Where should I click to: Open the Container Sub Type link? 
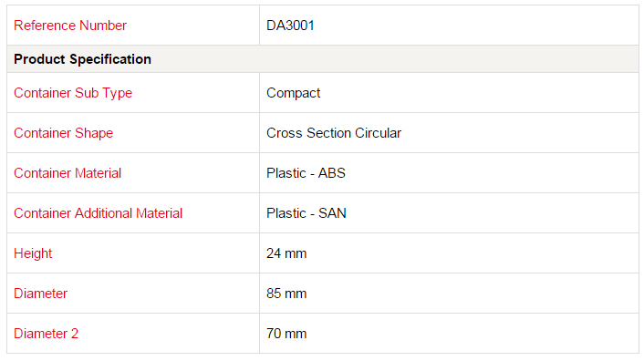73,93
